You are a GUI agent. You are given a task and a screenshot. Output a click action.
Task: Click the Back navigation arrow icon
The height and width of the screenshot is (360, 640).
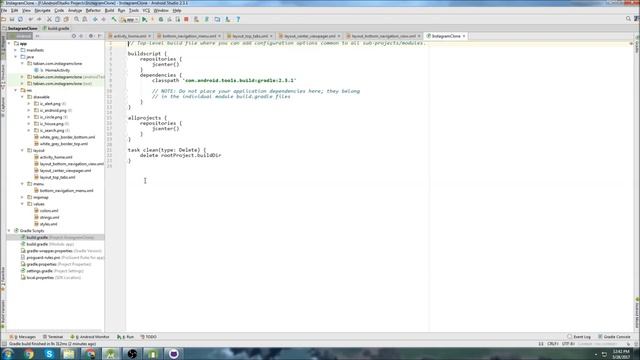pos(95,19)
